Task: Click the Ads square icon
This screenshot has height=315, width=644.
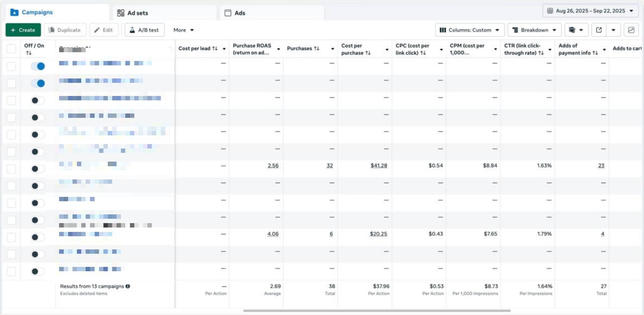Action: point(228,13)
